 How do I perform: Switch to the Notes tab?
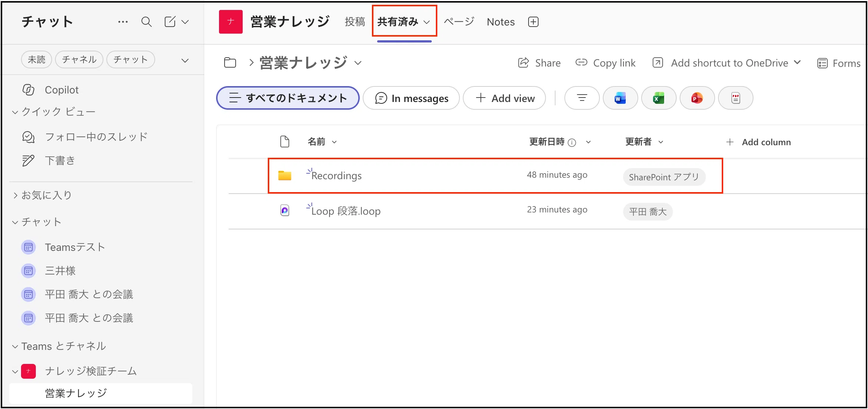(x=500, y=22)
